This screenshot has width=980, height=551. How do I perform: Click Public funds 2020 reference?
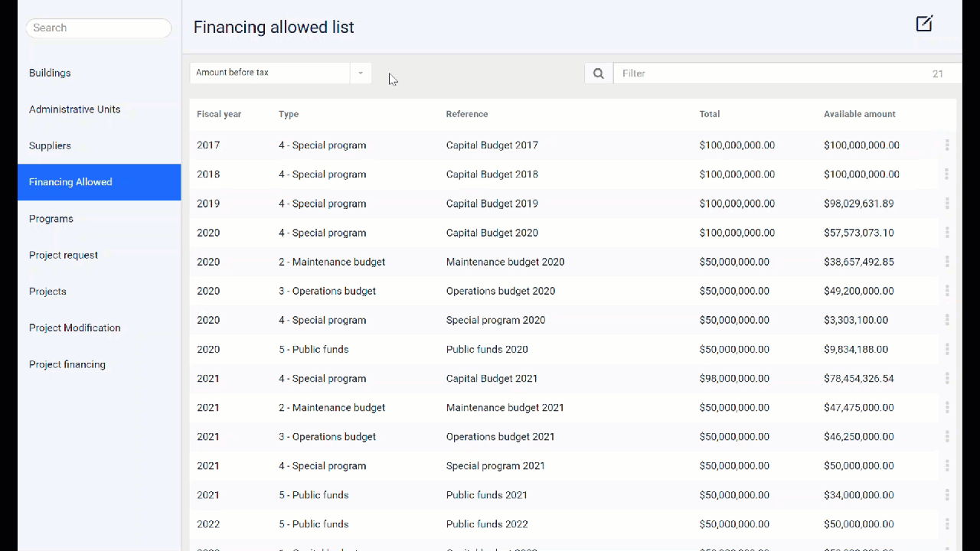click(x=487, y=349)
